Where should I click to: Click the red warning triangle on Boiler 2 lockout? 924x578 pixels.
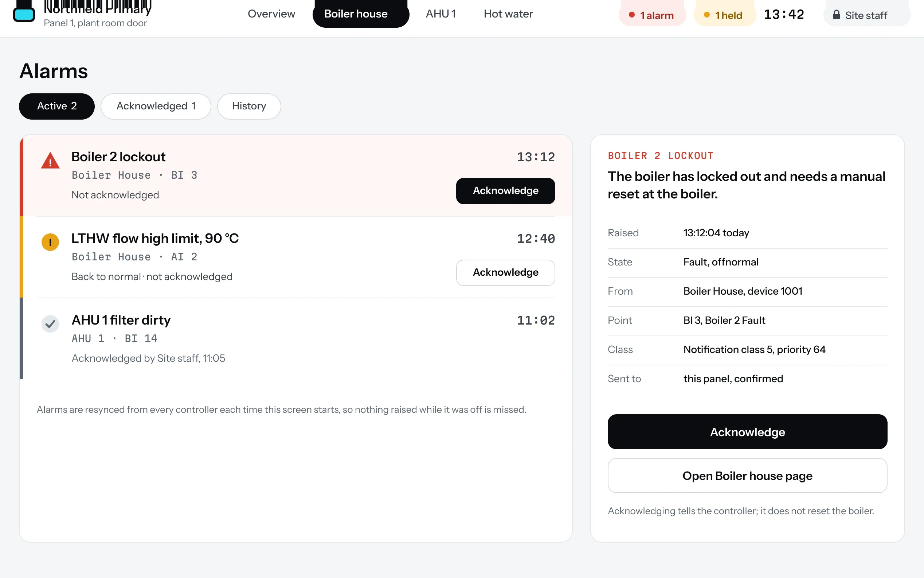[50, 160]
